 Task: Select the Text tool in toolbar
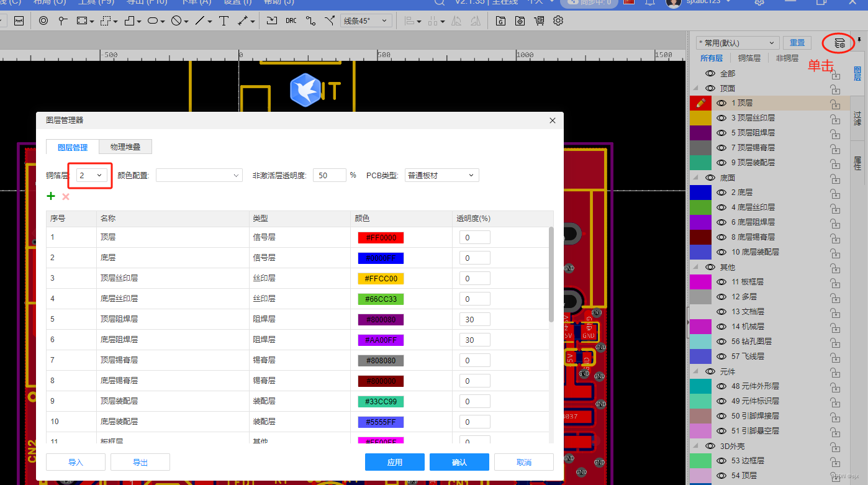(224, 20)
